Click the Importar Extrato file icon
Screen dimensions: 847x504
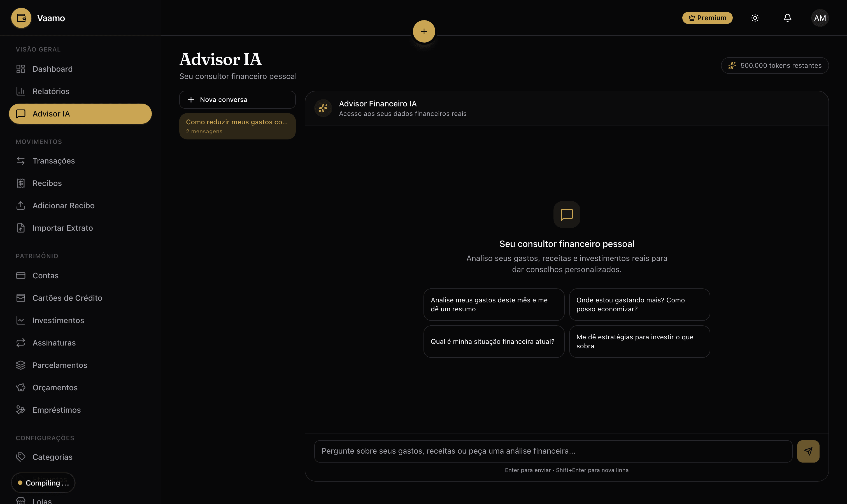[21, 228]
